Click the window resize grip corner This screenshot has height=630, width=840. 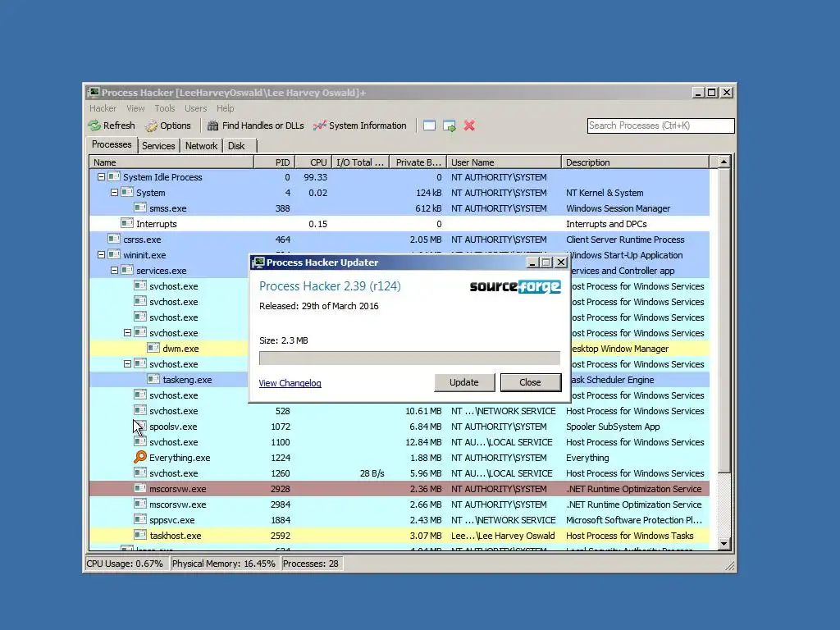[x=729, y=566]
